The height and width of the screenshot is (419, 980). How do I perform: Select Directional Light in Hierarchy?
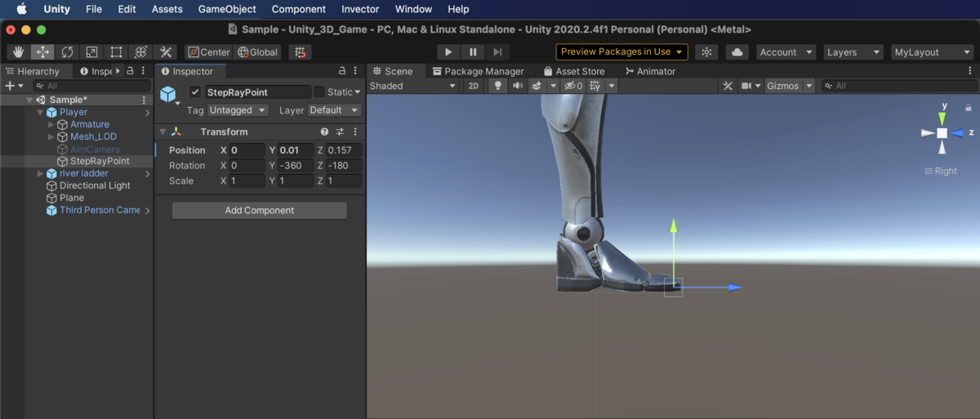point(95,185)
